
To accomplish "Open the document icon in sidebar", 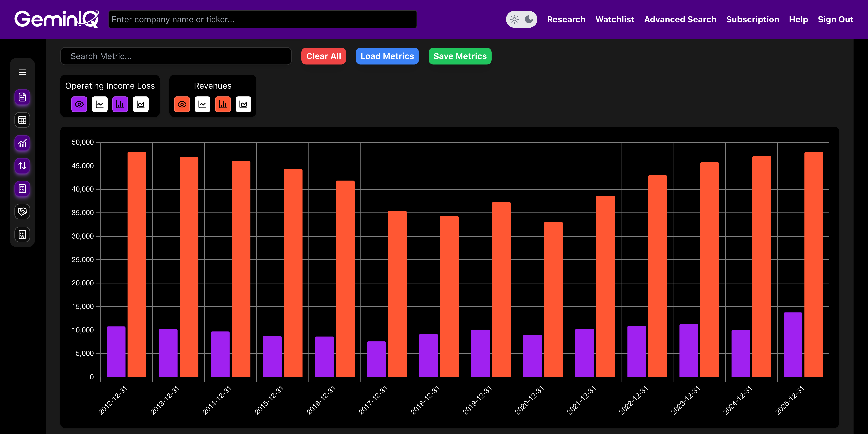I will pos(22,97).
